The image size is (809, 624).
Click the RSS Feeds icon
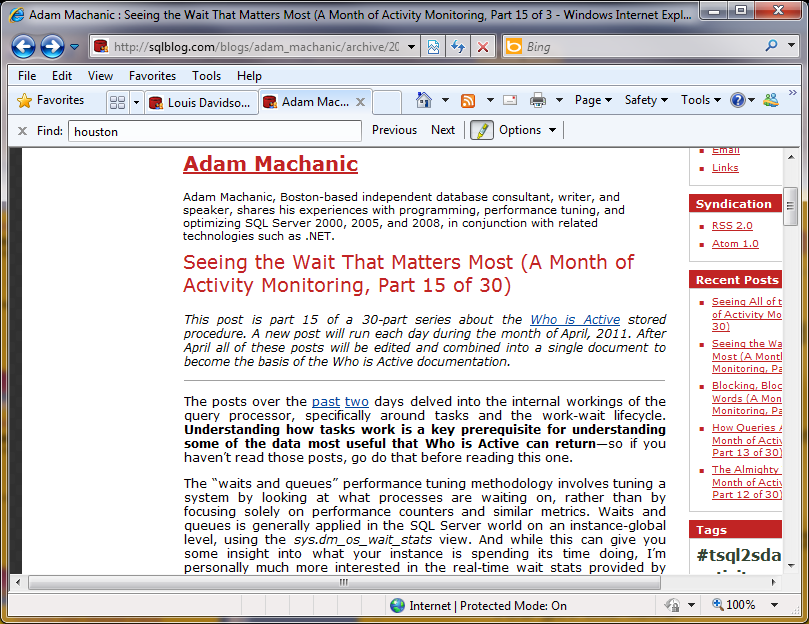click(x=468, y=101)
